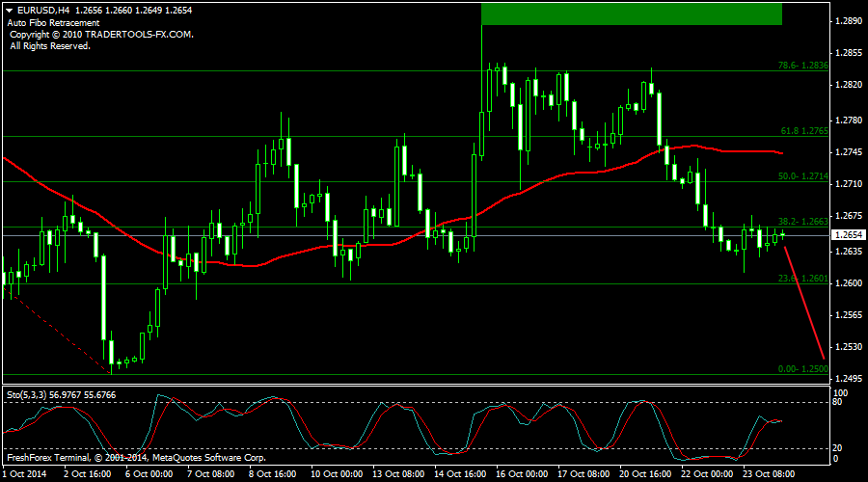Click the 20 Oct 16:00 time axis label
The height and width of the screenshot is (482, 868).
pos(645,474)
